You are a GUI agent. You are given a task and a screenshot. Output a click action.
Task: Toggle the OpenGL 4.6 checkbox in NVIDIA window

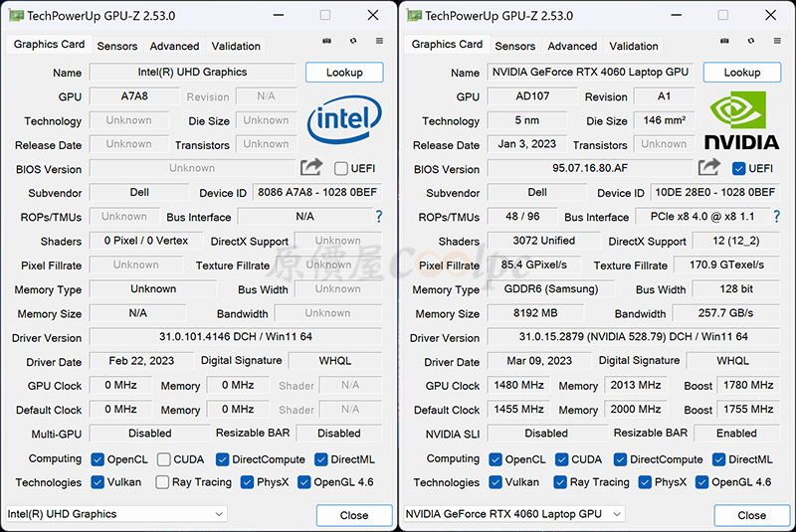point(701,482)
